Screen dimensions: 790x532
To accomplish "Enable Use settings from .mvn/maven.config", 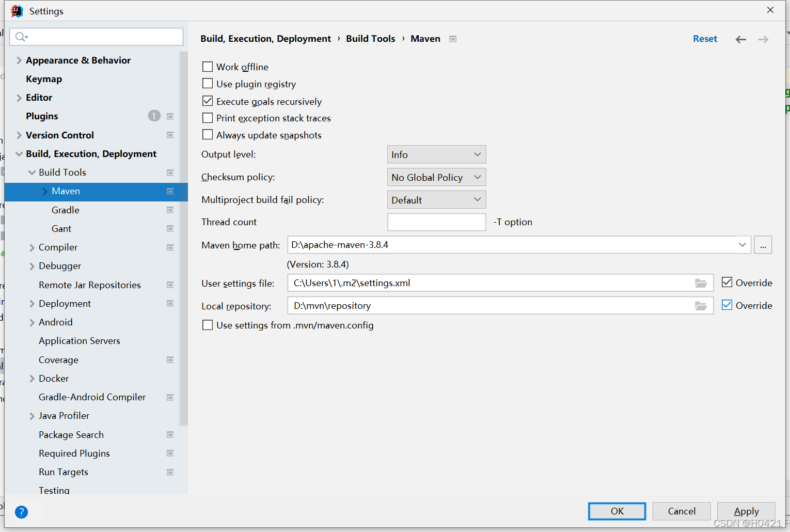I will (x=208, y=325).
